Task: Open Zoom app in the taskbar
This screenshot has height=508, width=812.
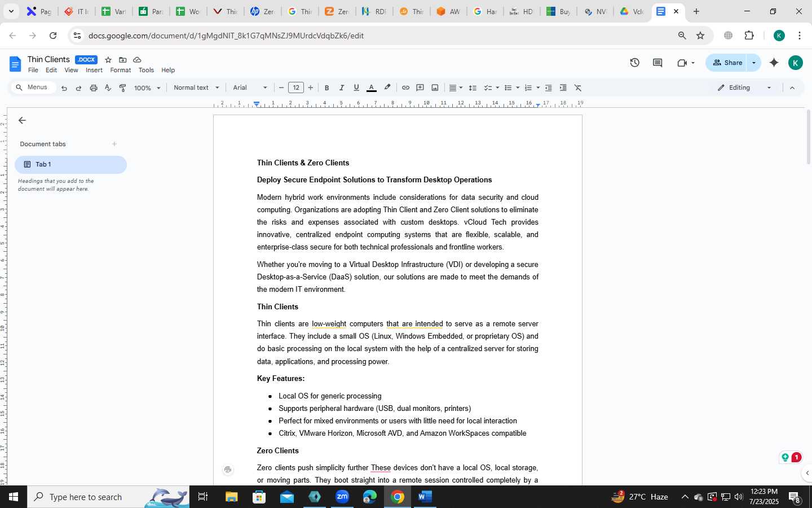Action: (342, 497)
